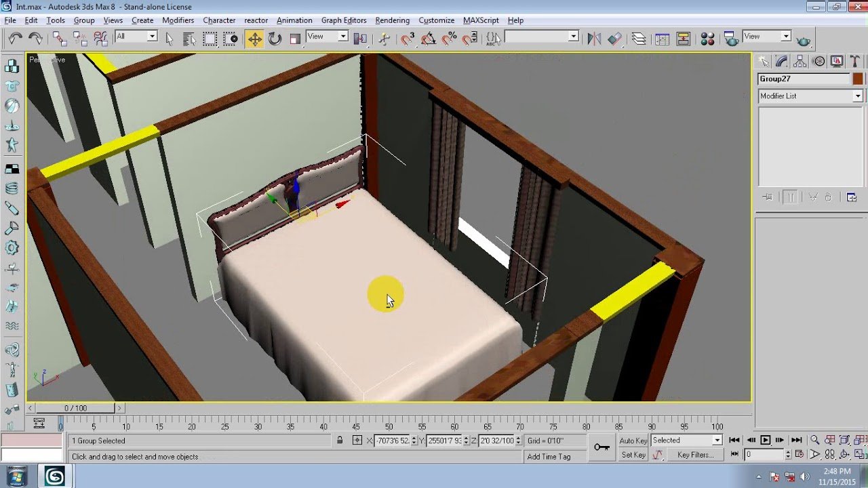Click the Key Filters button
Viewport: 868px width, 488px height.
[695, 455]
